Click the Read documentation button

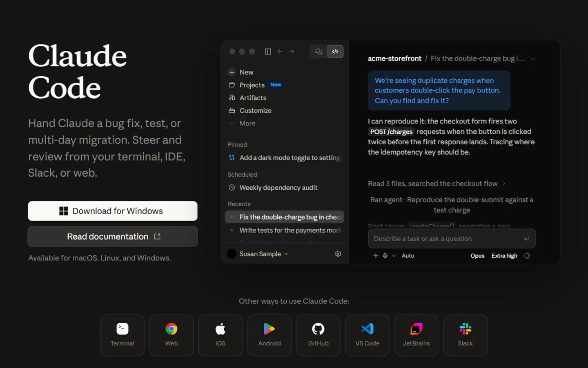[113, 237]
